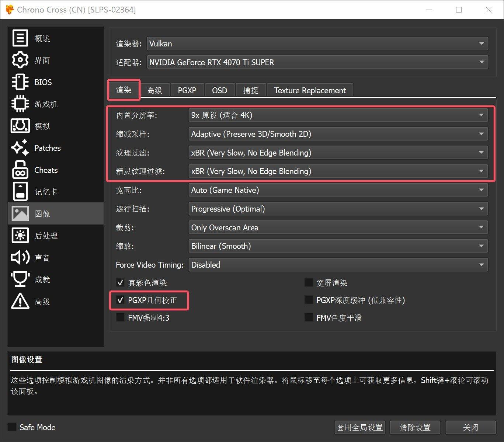Click the 界面 gear icon
The height and width of the screenshot is (442, 504).
pyautogui.click(x=20, y=60)
